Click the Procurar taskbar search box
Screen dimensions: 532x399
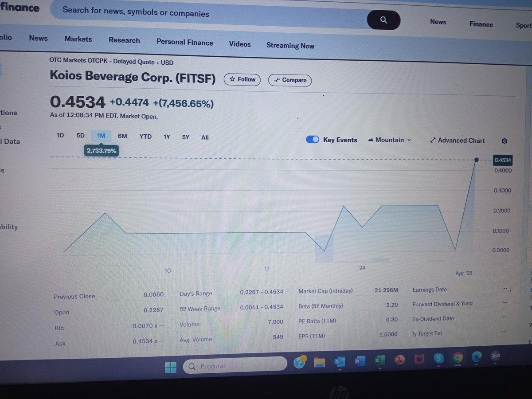(x=235, y=366)
